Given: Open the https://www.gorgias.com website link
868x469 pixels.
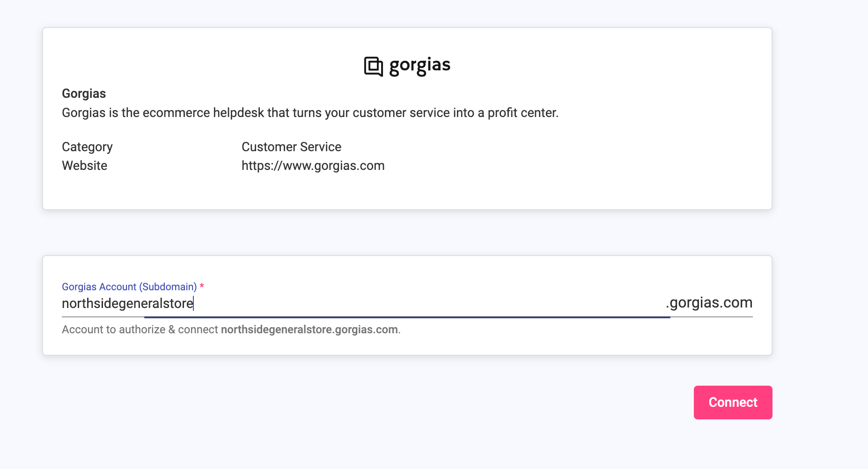Looking at the screenshot, I should point(313,166).
